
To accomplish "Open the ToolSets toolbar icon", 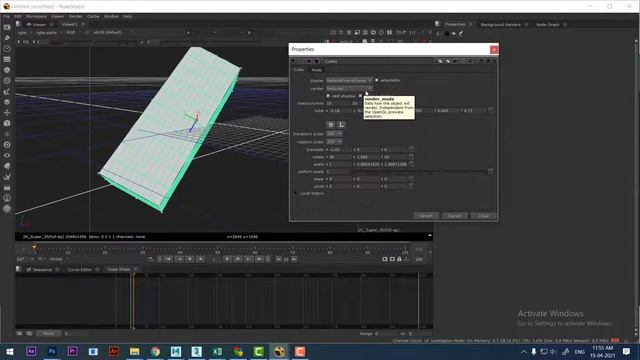I will point(7,177).
